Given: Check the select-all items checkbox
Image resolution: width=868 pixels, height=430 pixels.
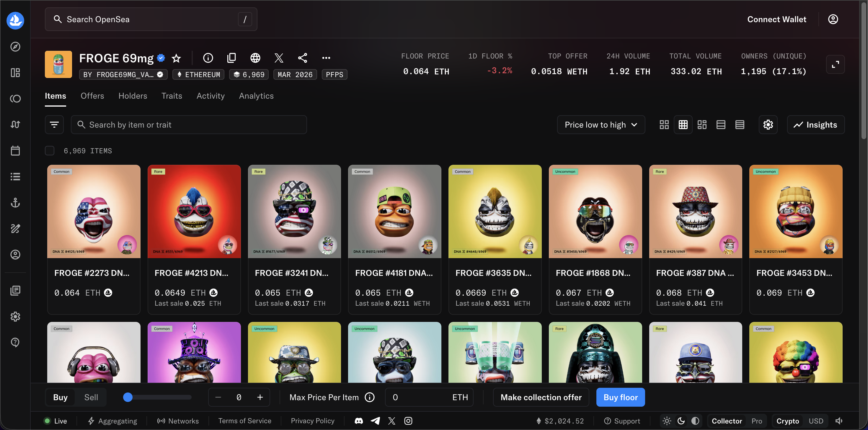Looking at the screenshot, I should (x=50, y=151).
